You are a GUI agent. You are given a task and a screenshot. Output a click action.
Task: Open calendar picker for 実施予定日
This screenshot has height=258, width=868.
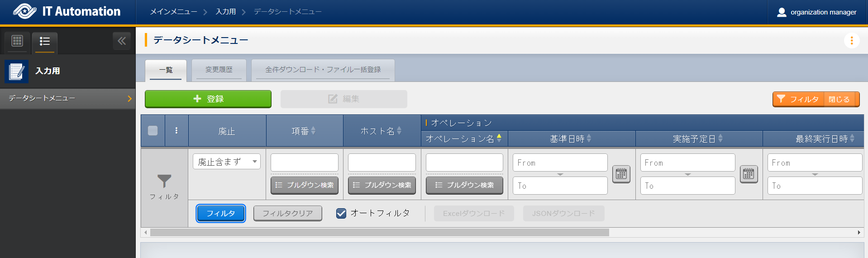click(749, 174)
